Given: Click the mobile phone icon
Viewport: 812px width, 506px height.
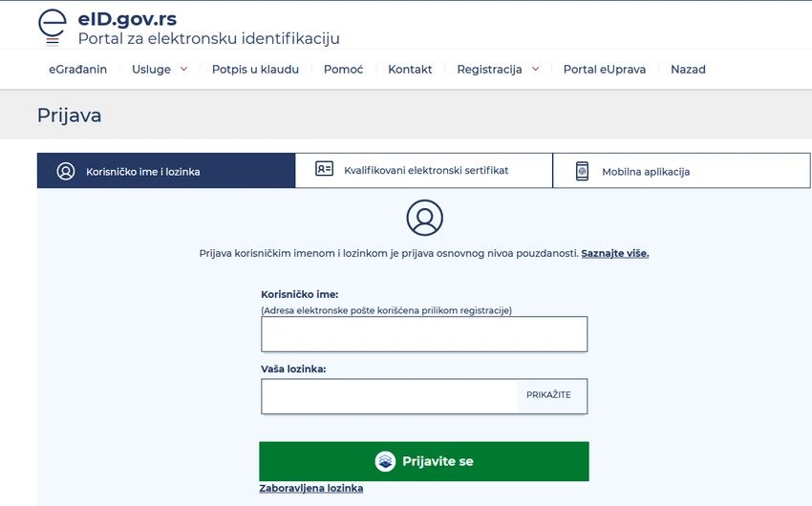Looking at the screenshot, I should pos(582,171).
